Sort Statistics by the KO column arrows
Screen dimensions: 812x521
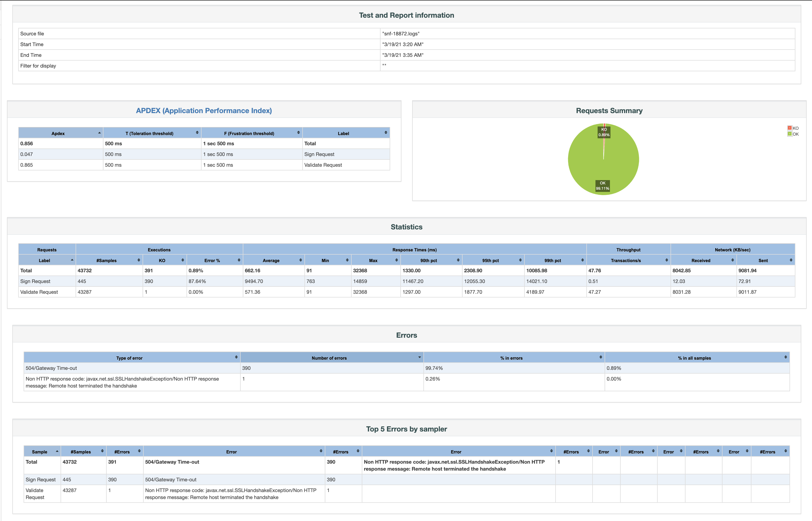pyautogui.click(x=182, y=260)
